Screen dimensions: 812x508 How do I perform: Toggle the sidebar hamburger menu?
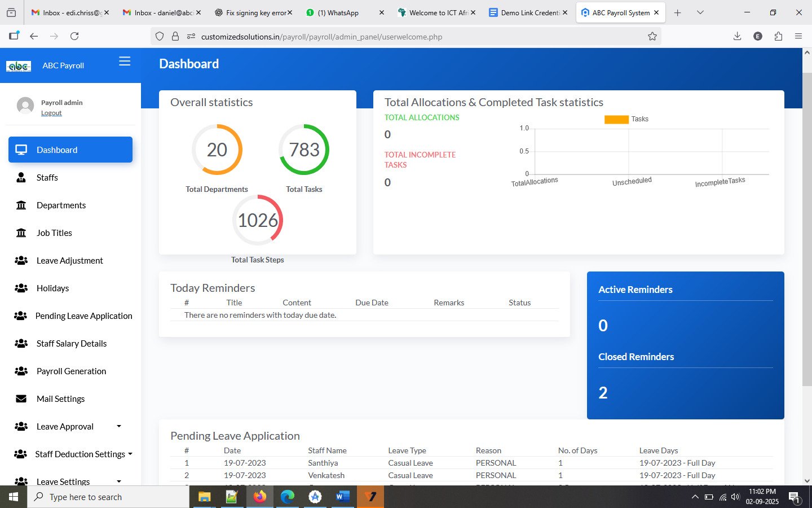125,62
